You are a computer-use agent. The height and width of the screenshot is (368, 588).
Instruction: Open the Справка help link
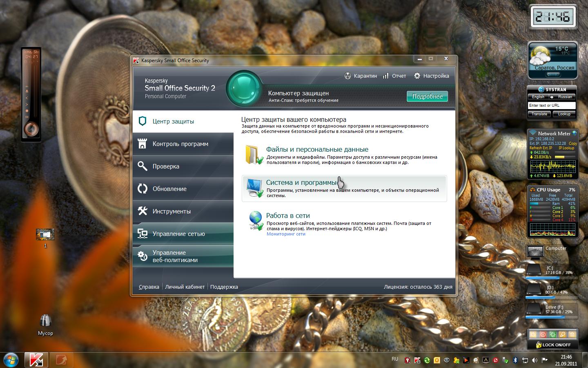pos(149,287)
